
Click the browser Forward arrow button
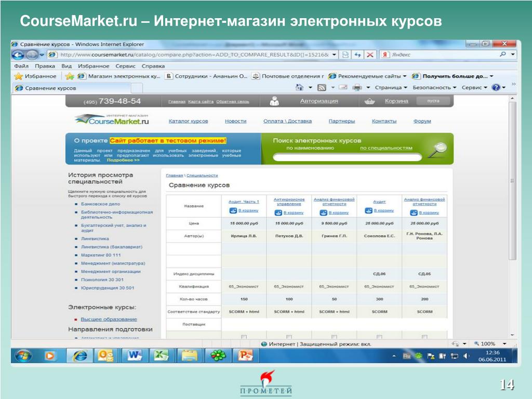32,55
